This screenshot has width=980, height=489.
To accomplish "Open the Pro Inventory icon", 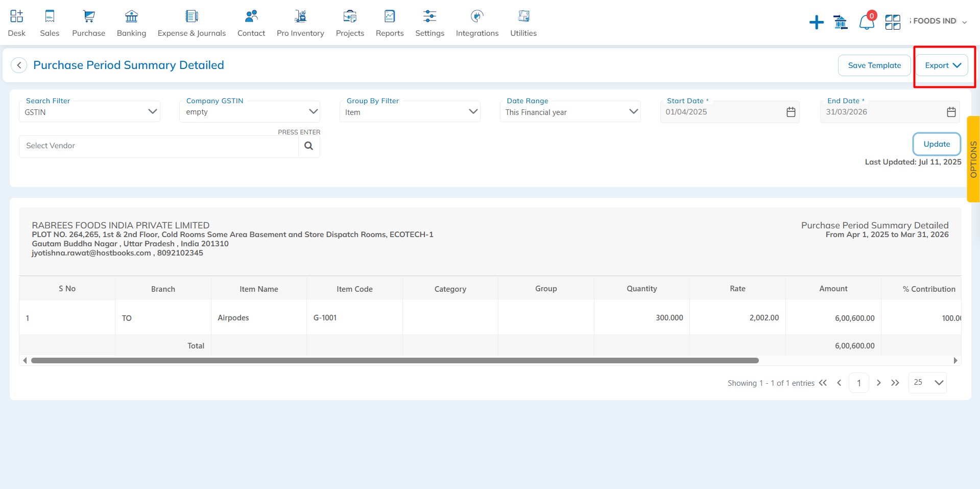I will [300, 16].
